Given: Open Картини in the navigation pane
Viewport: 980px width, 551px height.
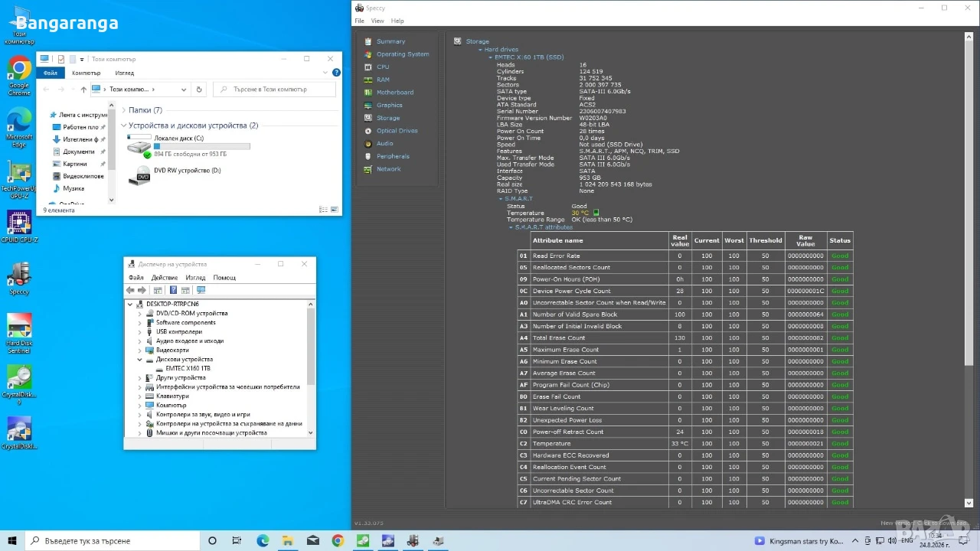Looking at the screenshot, I should point(74,164).
